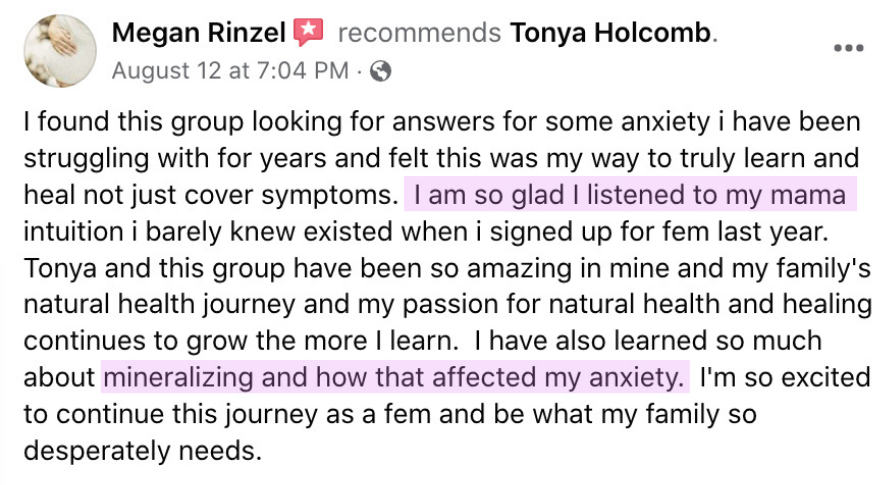Click the August 12 at 7:04 PM timestamp
This screenshot has height=485, width=891.
point(230,71)
